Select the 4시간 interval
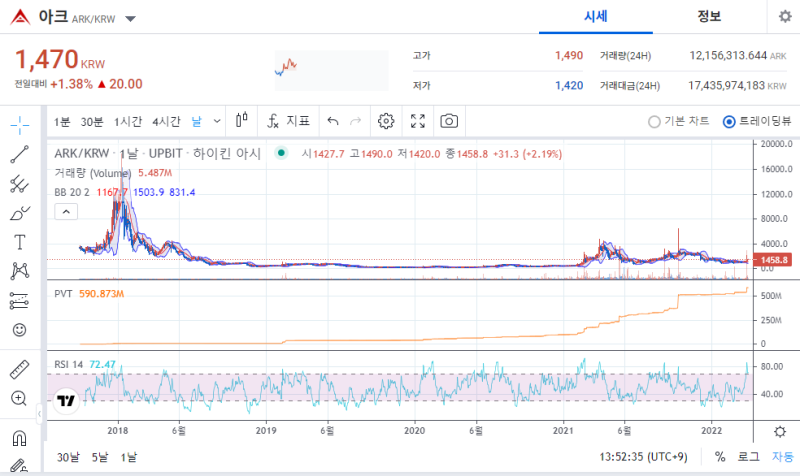Screen dimensions: 800x476 166,121
